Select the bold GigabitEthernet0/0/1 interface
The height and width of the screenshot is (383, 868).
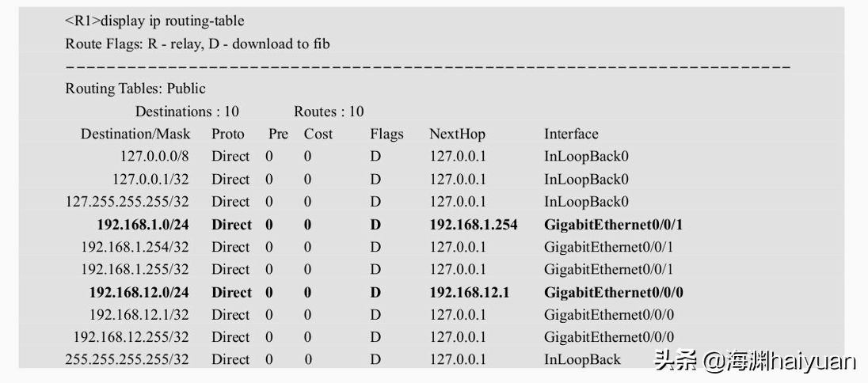pos(613,225)
